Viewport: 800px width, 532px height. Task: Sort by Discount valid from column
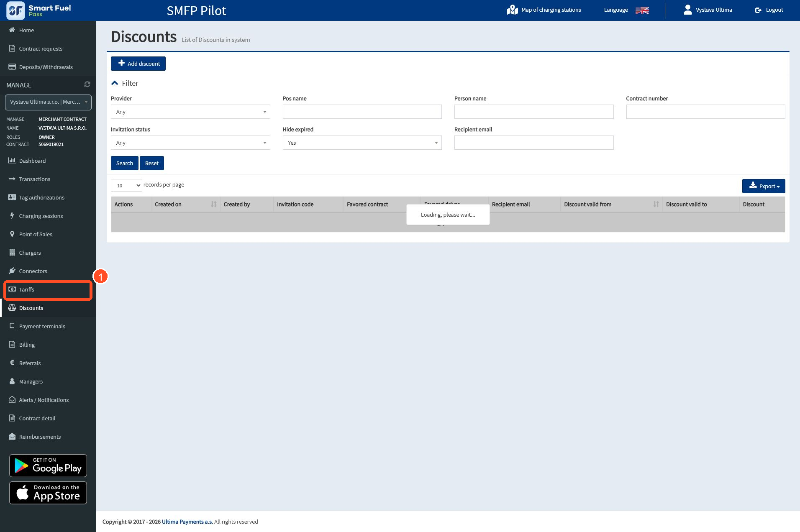611,204
